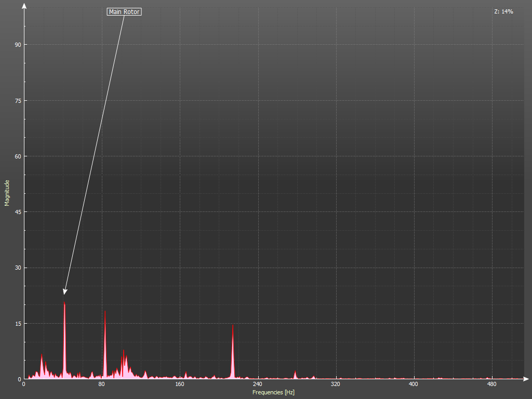Click the Magnitude axis title
532x399 pixels.
(x=7, y=193)
